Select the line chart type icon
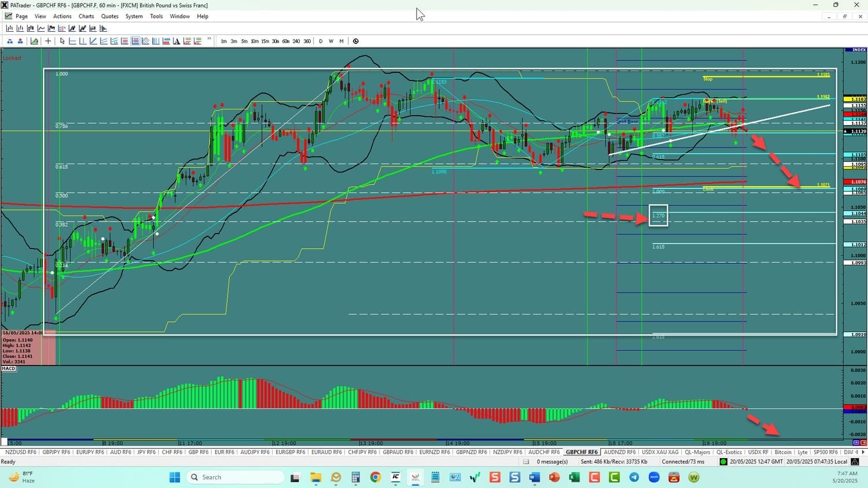Image resolution: width=868 pixels, height=488 pixels. [41, 28]
